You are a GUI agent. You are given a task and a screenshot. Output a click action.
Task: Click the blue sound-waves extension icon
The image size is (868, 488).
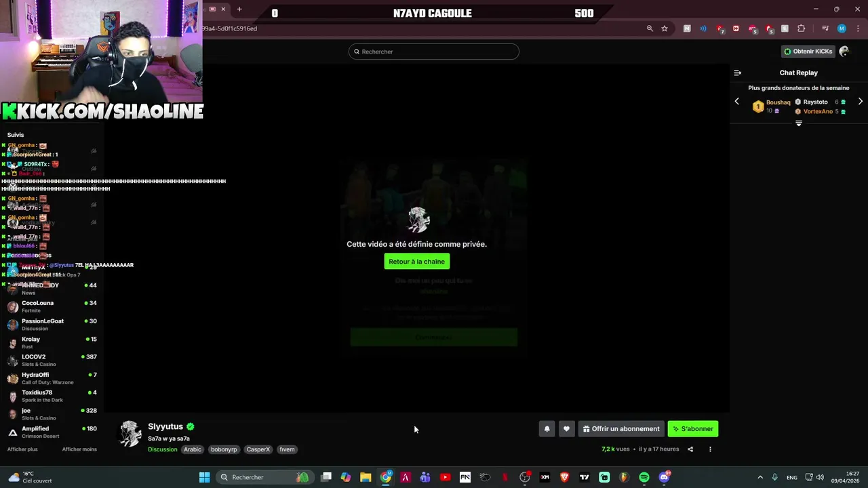(703, 28)
